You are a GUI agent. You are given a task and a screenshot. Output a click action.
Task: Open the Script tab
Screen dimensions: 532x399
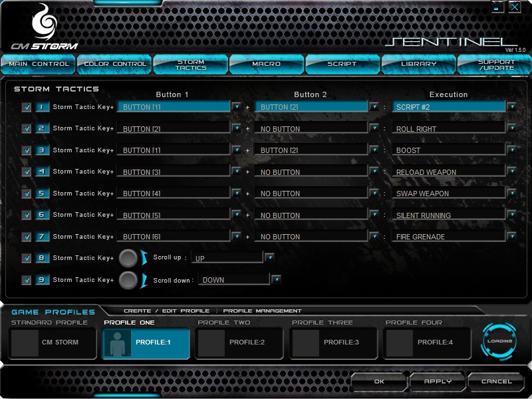coord(342,64)
